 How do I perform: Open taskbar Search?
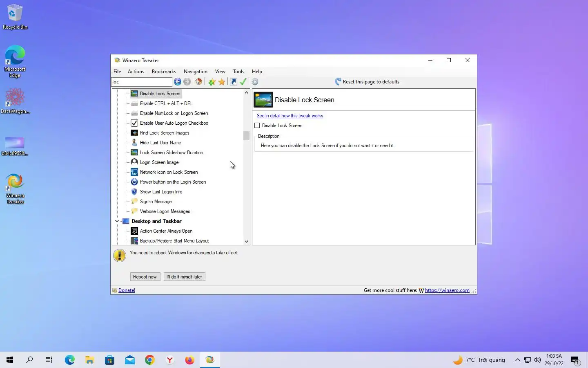click(x=29, y=360)
